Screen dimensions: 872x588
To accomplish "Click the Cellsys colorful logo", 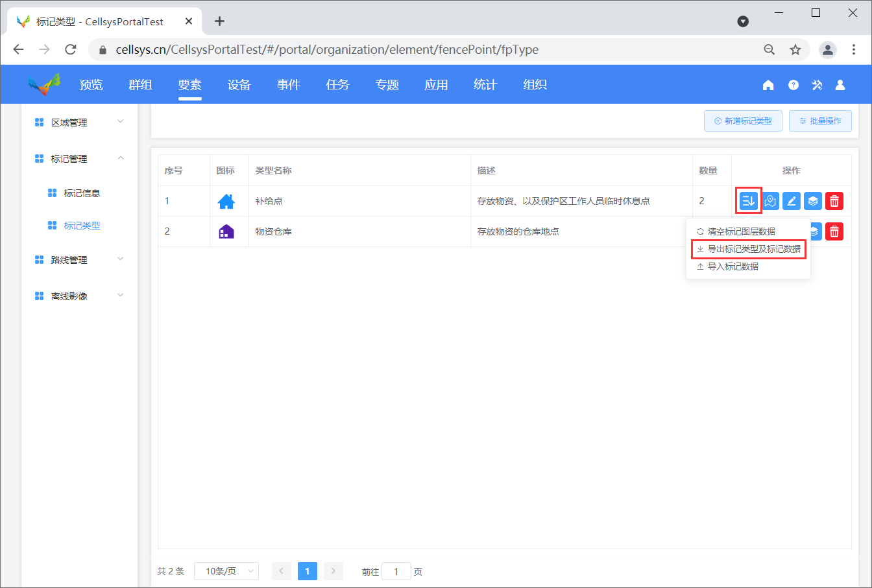I will (x=43, y=84).
